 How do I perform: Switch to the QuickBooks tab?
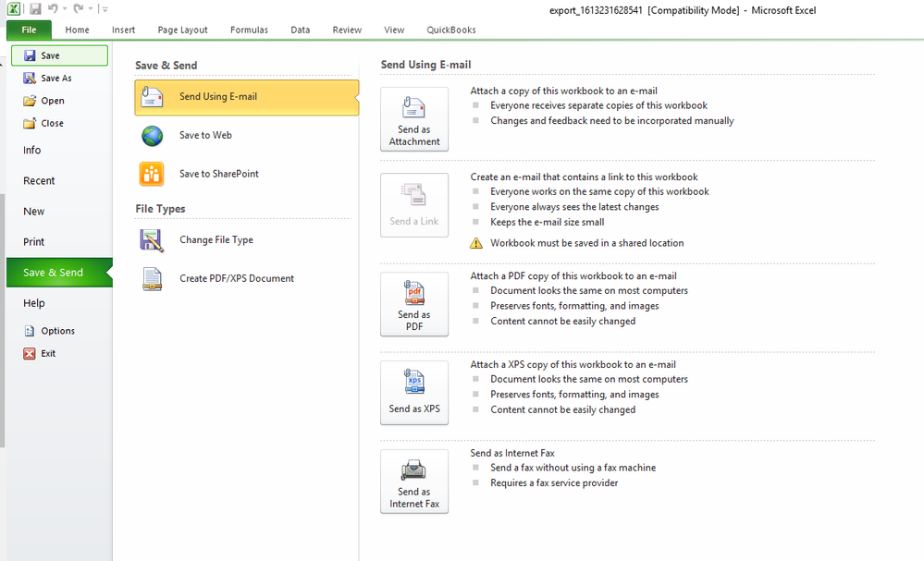pyautogui.click(x=451, y=30)
